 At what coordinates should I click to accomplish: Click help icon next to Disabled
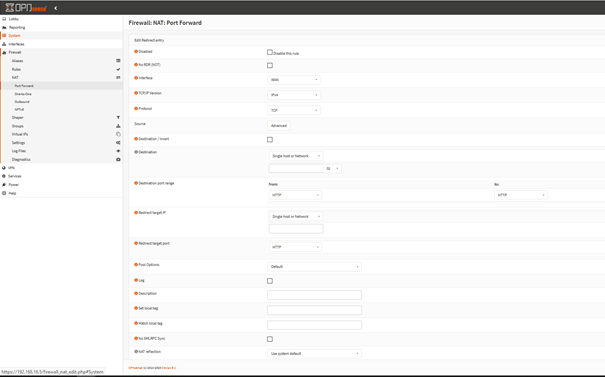click(136, 51)
